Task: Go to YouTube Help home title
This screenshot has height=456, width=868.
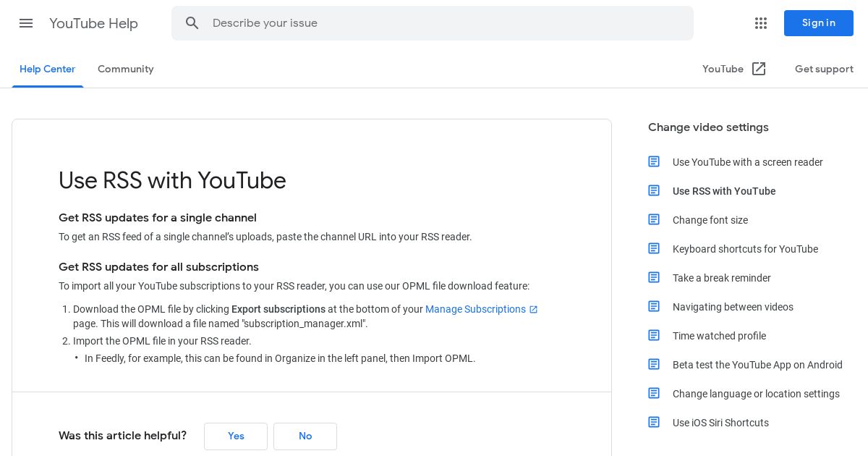Action: (x=94, y=23)
